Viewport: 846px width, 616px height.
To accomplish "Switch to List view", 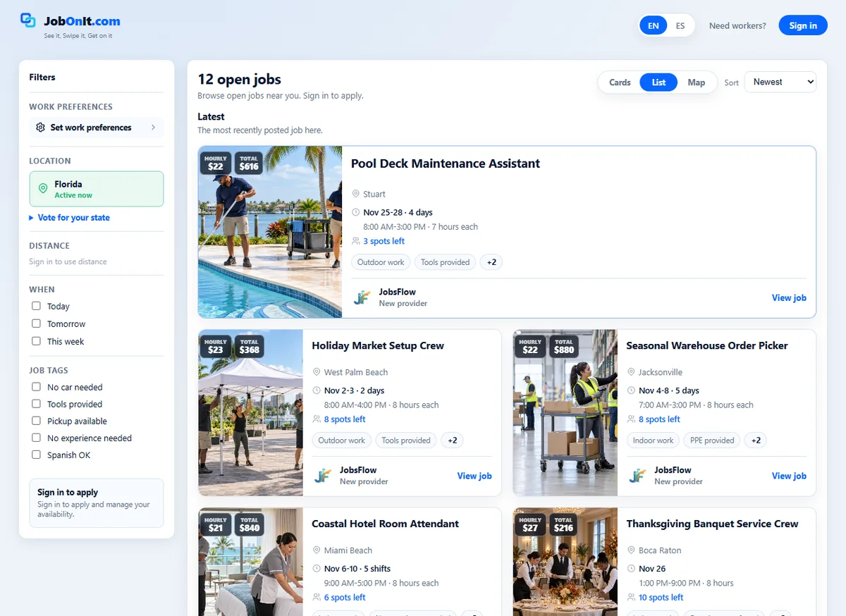I will (x=658, y=82).
